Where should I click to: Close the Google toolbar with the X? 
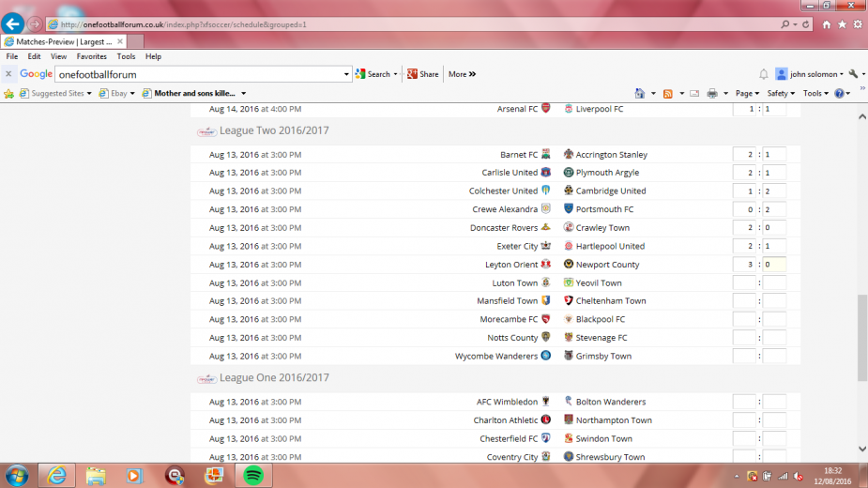click(8, 74)
